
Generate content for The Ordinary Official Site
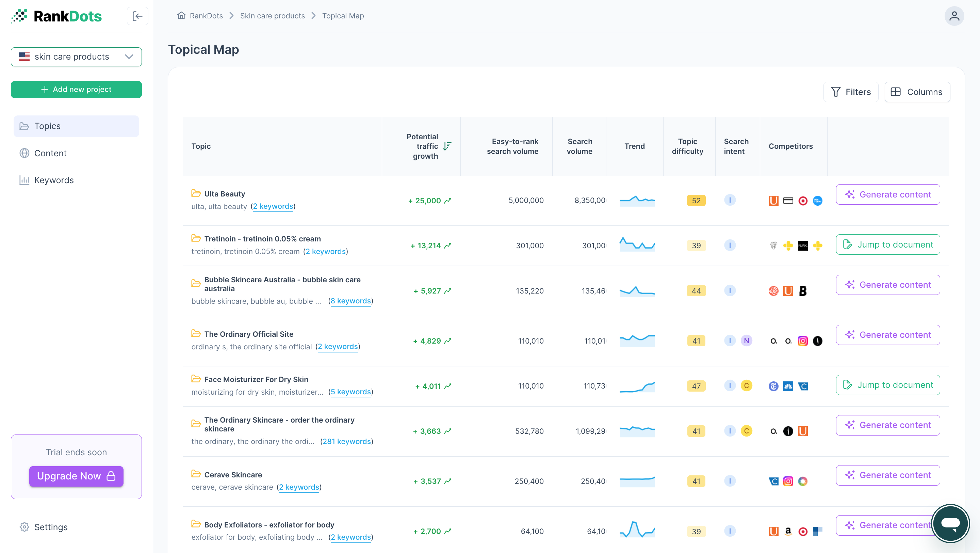point(887,335)
